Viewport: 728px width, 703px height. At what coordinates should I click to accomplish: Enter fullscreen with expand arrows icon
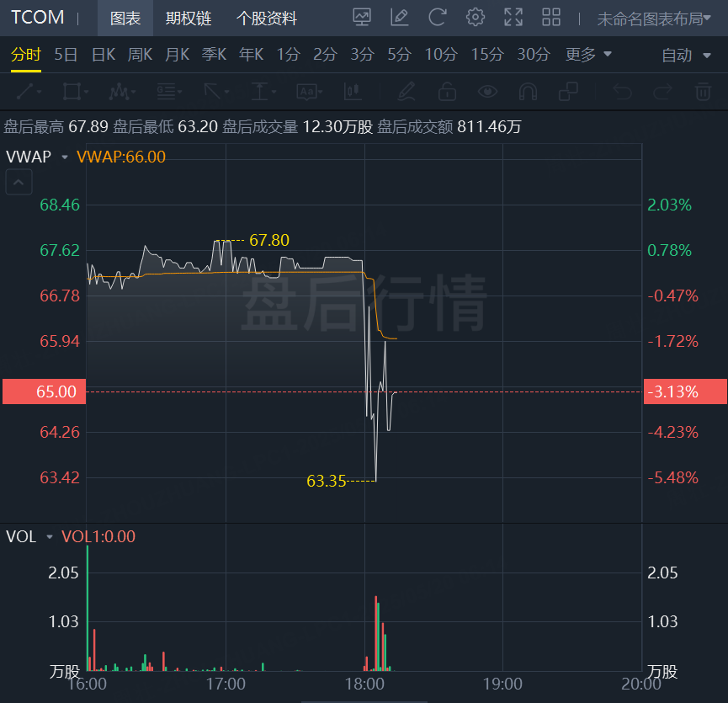click(x=513, y=18)
